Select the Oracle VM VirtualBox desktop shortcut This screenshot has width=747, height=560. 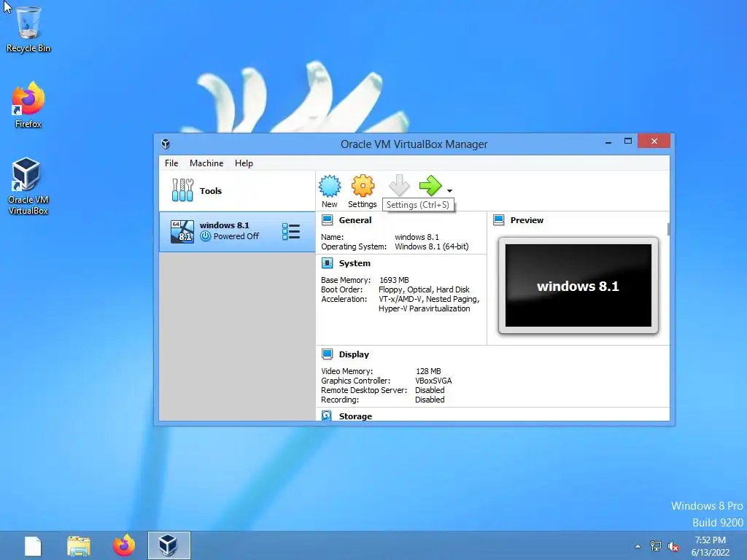click(28, 186)
